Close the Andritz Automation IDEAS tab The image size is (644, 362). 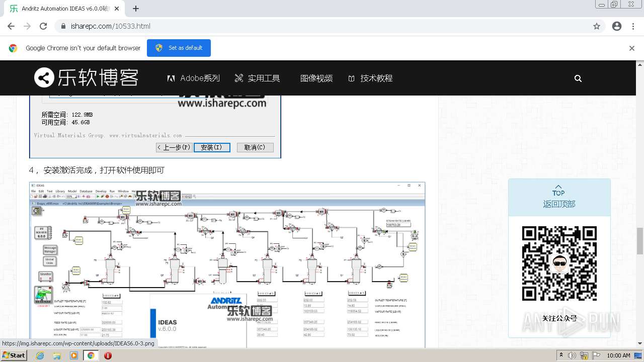[117, 9]
